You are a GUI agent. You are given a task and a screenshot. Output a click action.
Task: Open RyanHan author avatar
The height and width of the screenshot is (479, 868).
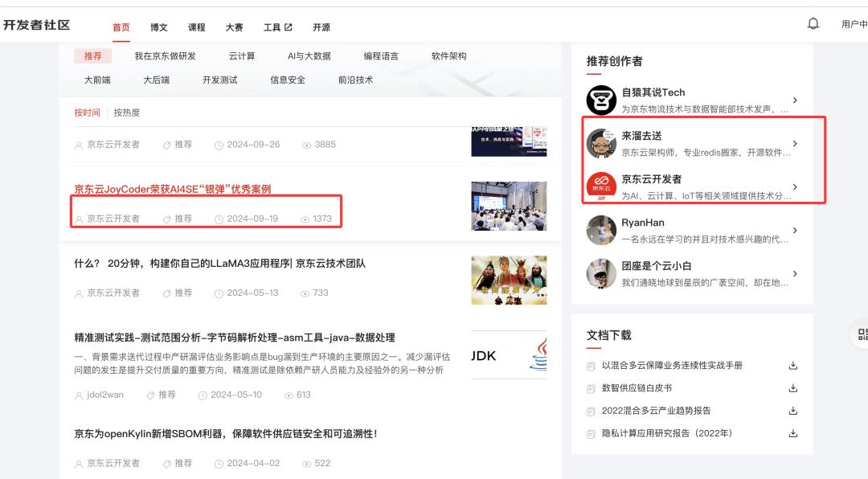click(601, 230)
